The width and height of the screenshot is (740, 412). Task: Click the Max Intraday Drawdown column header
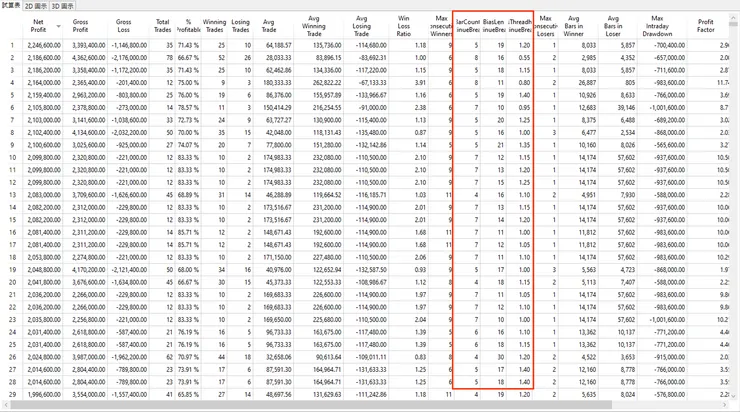pyautogui.click(x=657, y=26)
